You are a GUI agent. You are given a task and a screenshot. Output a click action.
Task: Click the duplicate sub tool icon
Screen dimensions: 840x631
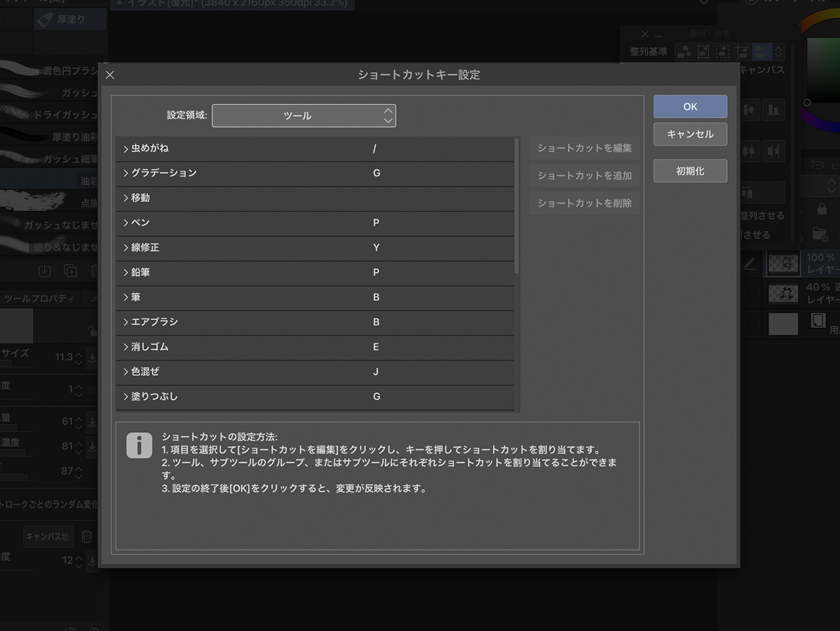point(71,271)
